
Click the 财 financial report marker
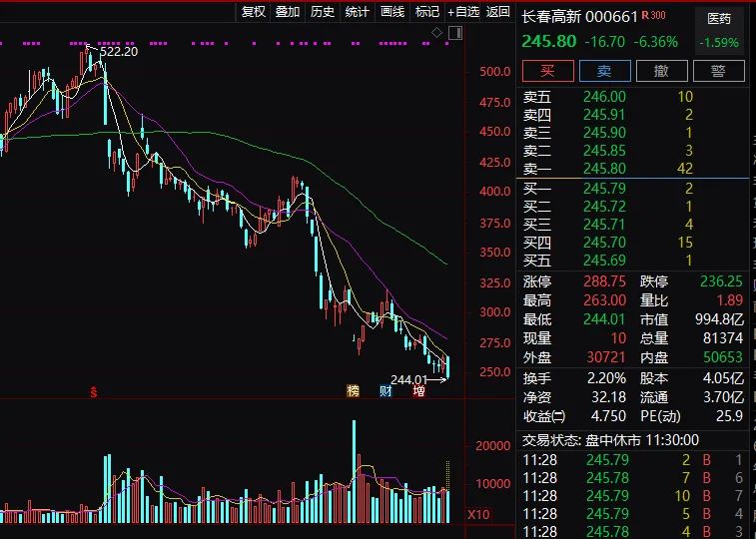tap(384, 390)
